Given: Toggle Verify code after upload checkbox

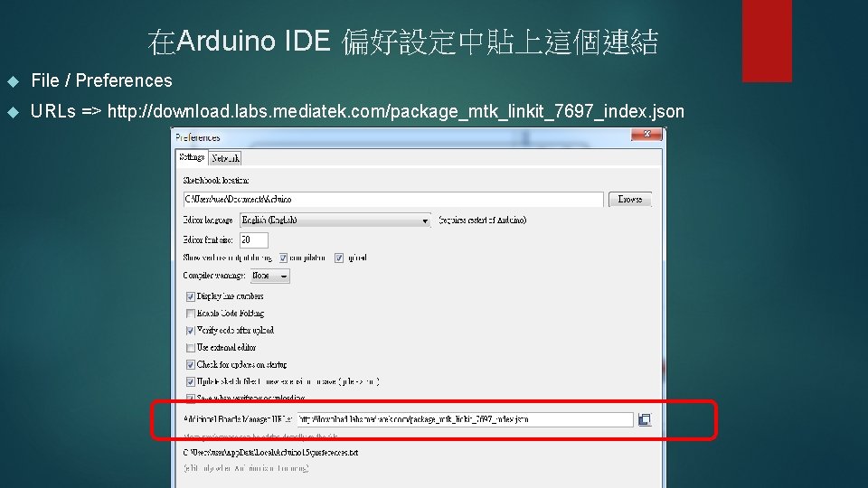Looking at the screenshot, I should pos(191,331).
